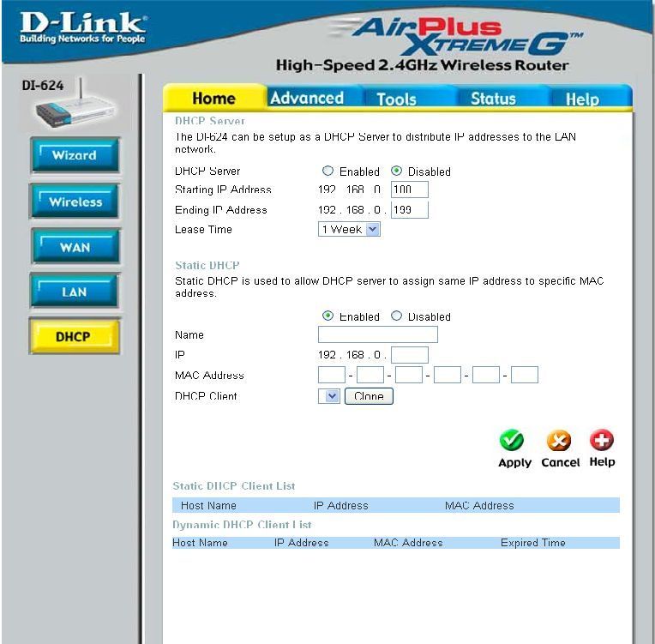655x644 pixels.
Task: Click the orange Cancel X icon
Action: (559, 441)
